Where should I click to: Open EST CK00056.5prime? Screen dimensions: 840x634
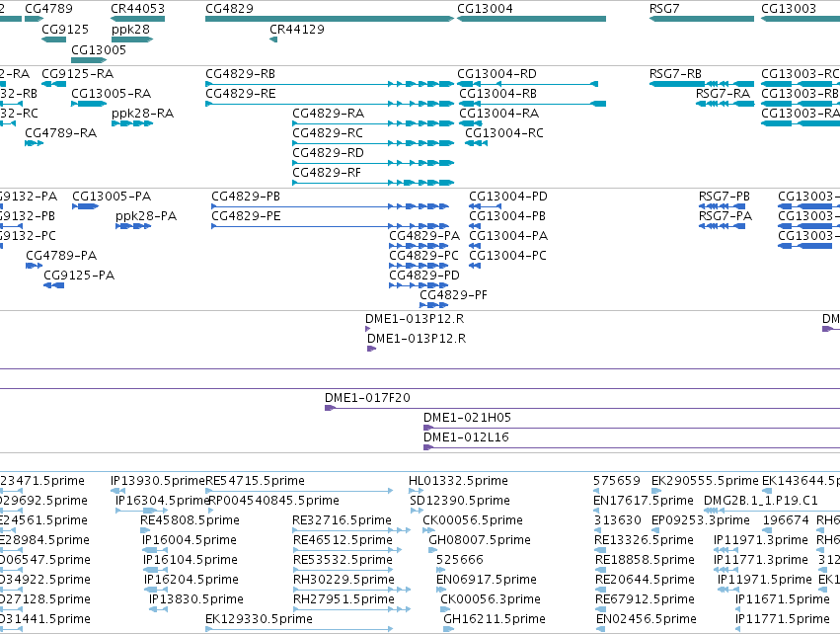pos(473,520)
